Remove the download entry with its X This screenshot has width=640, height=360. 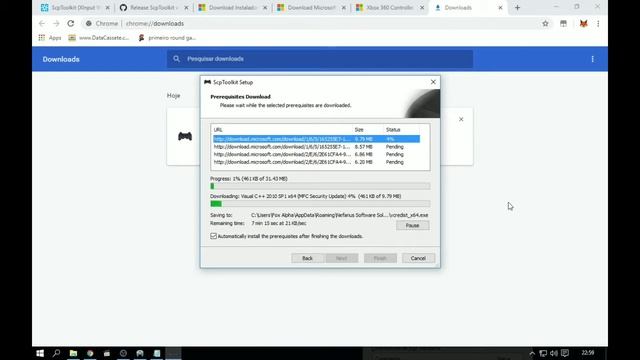(x=461, y=119)
